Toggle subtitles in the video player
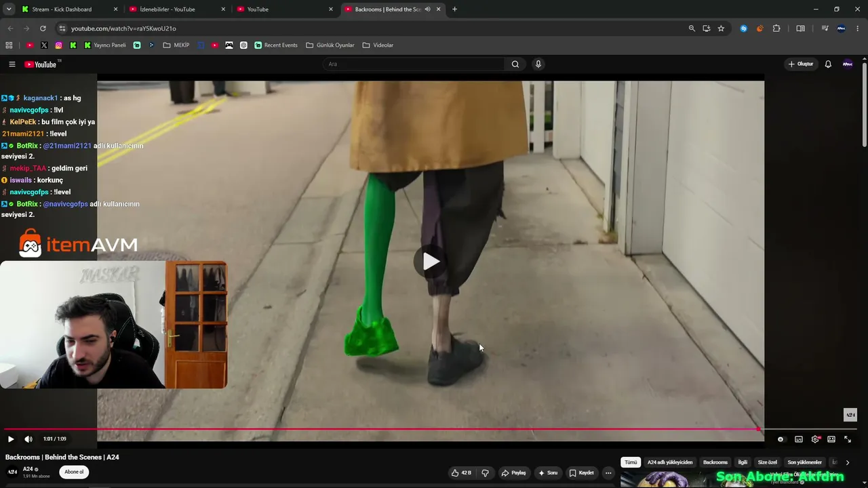868x488 pixels. (x=799, y=439)
